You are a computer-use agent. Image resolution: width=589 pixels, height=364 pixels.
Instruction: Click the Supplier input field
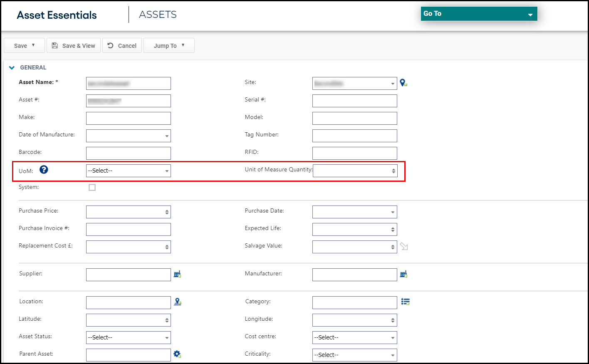[x=129, y=275]
